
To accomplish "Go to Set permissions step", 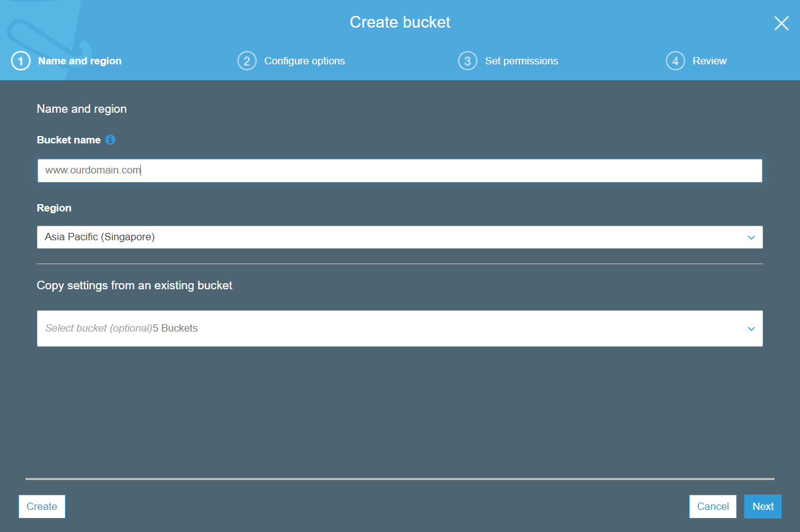I will pyautogui.click(x=522, y=61).
